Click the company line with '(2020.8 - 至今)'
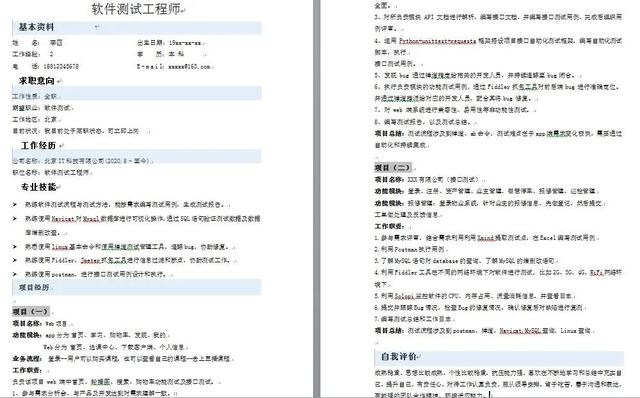The width and height of the screenshot is (640, 398). (81, 161)
